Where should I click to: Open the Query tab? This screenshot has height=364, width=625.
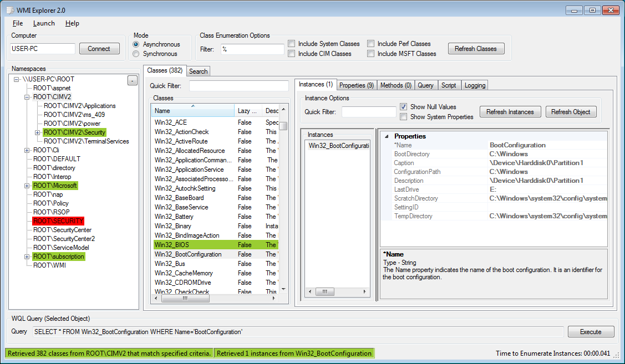pos(425,85)
